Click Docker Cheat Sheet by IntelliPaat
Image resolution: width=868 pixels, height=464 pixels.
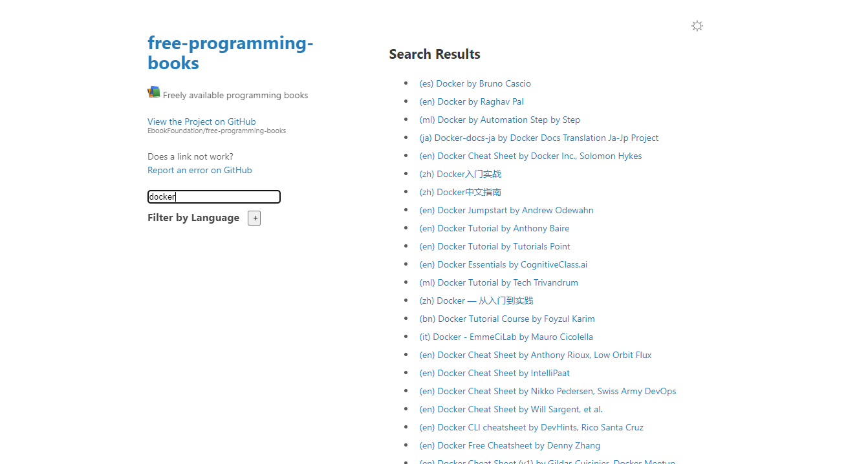tap(494, 373)
